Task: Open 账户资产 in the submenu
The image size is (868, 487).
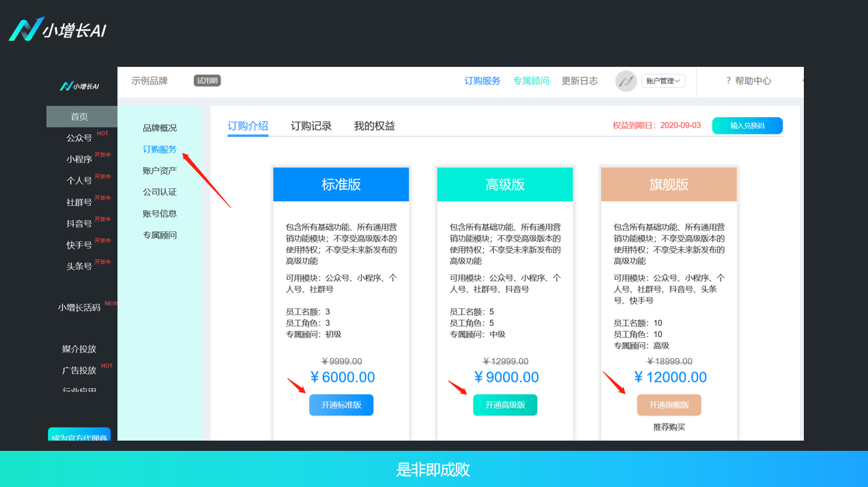Action: click(x=160, y=171)
